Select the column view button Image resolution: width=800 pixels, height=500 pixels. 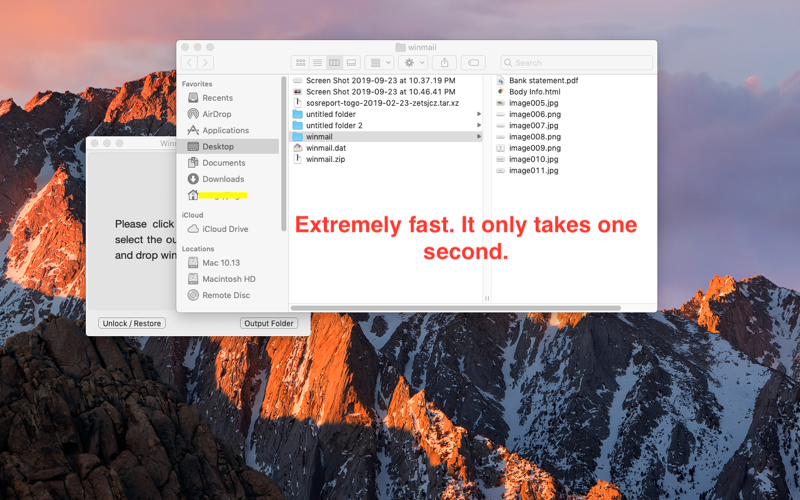pos(334,63)
